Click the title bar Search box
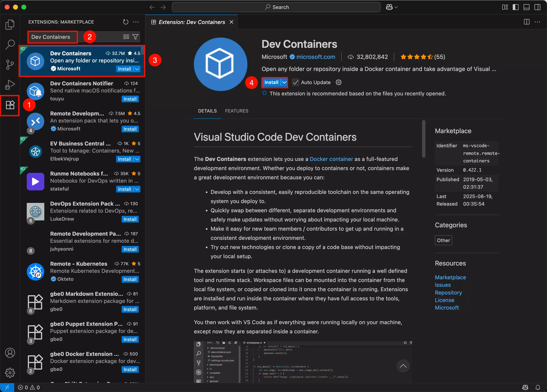Viewport: 547px width, 392px height. [x=276, y=7]
